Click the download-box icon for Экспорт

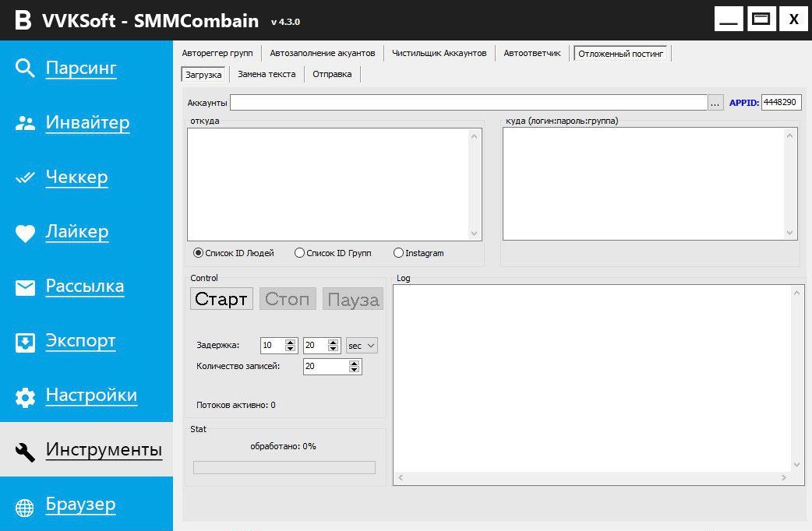(25, 342)
